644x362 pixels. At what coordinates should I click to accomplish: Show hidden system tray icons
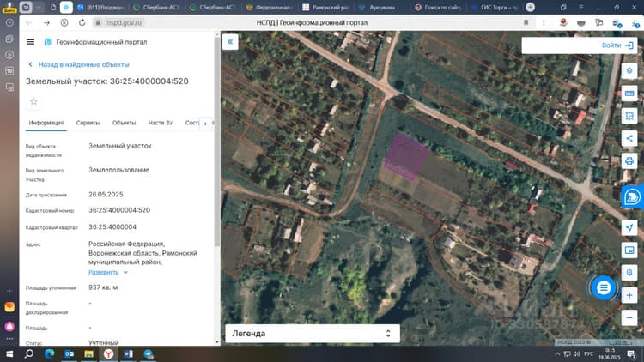coord(557,353)
